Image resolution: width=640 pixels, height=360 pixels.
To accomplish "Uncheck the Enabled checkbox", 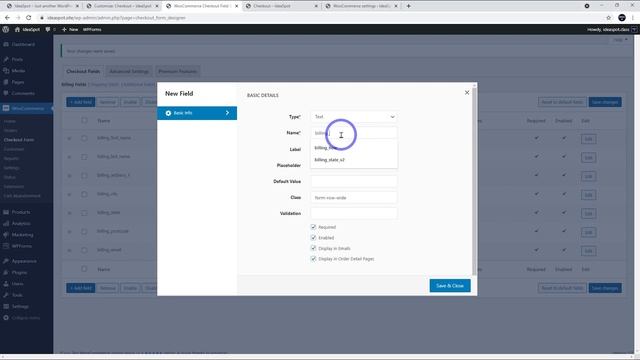I will (313, 238).
